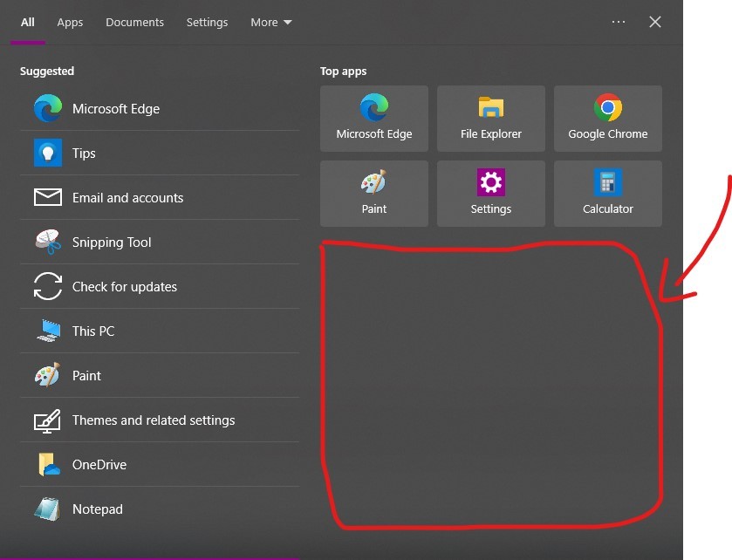This screenshot has height=560, width=732.
Task: Click "Email and accounts" text
Action: pyautogui.click(x=128, y=198)
